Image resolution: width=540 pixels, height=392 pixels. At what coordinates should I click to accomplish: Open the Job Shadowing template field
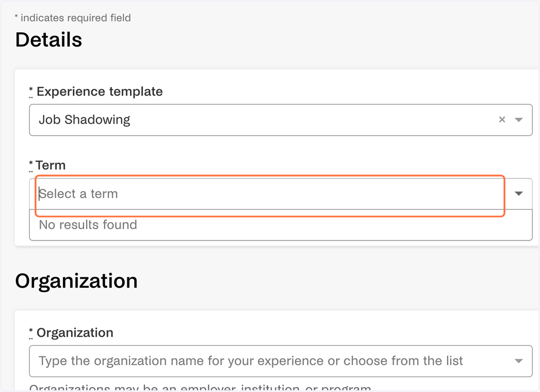(281, 120)
